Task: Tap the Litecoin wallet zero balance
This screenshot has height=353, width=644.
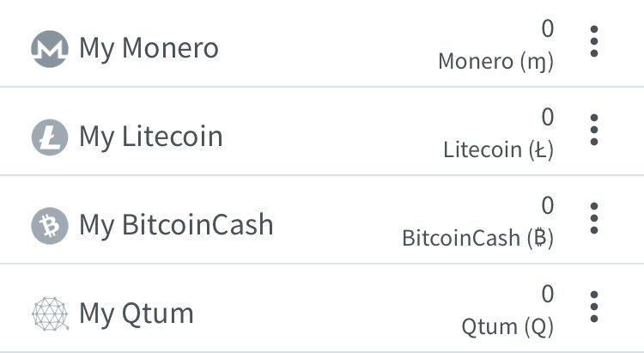Action: [548, 117]
